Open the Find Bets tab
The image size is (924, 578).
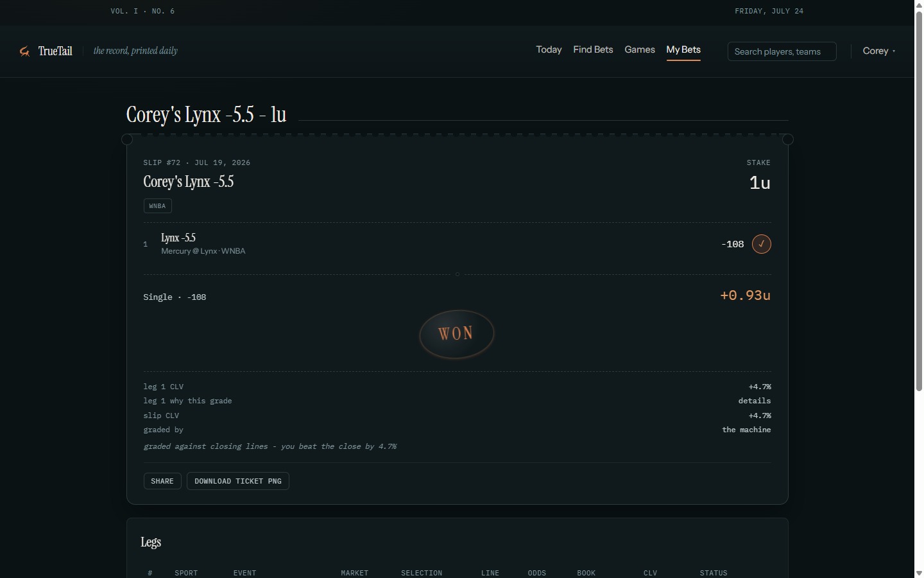pos(593,49)
